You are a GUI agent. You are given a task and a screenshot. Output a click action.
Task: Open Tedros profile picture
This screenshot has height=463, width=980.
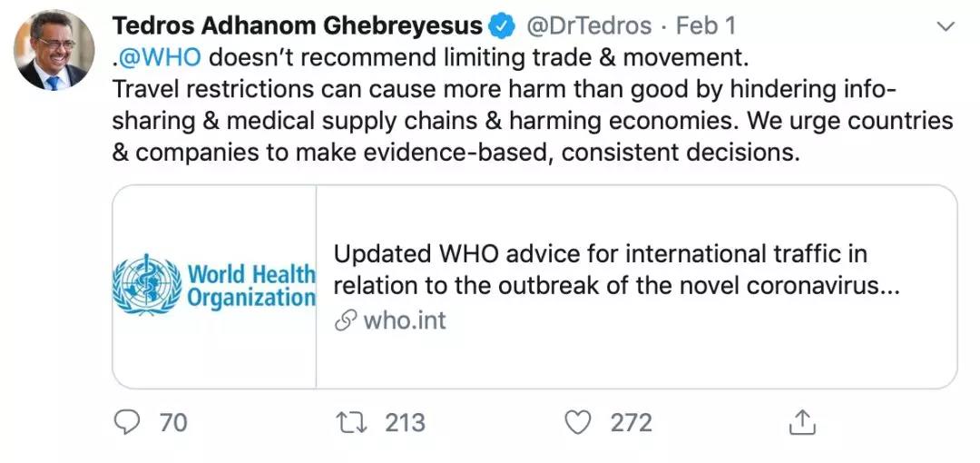click(x=54, y=50)
